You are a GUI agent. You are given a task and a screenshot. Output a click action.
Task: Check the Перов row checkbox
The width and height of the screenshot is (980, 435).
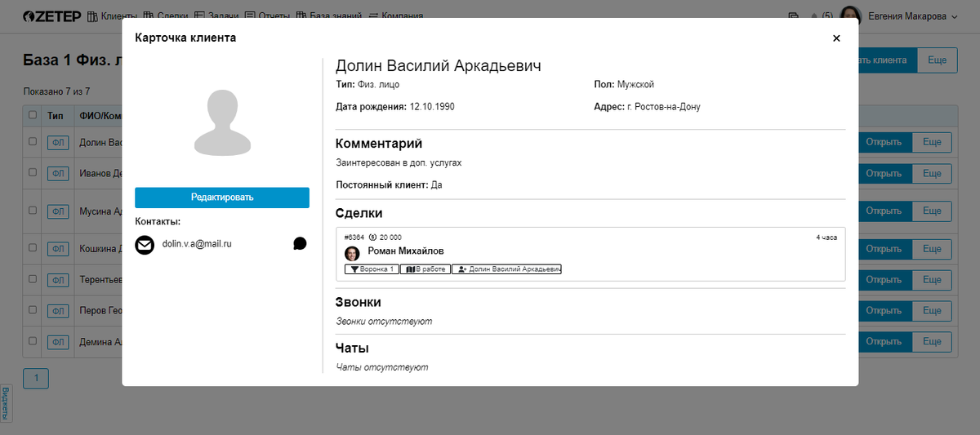tap(33, 309)
